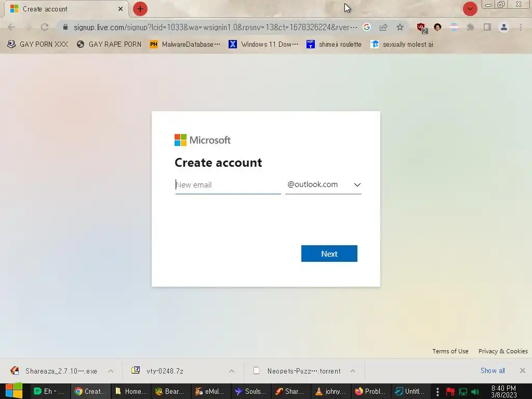
Task: Expand the @outlook.com domain dropdown
Action: coord(323,185)
